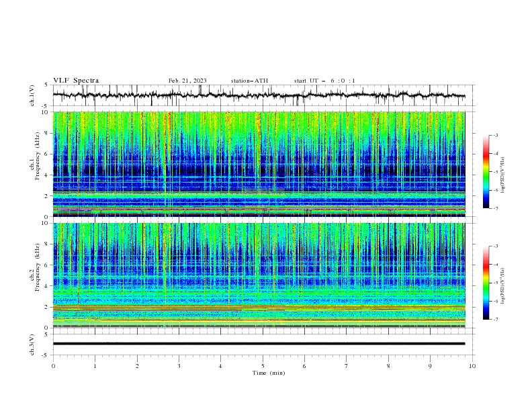Click the log(PSD) label beside ch.1 color bar
This screenshot has height=411, width=532.
(502, 175)
